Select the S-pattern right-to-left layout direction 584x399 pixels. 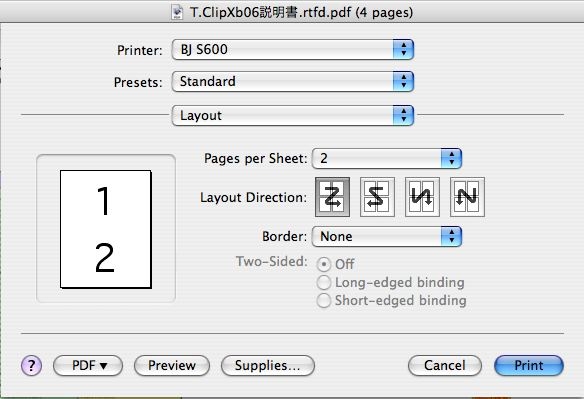tap(377, 197)
